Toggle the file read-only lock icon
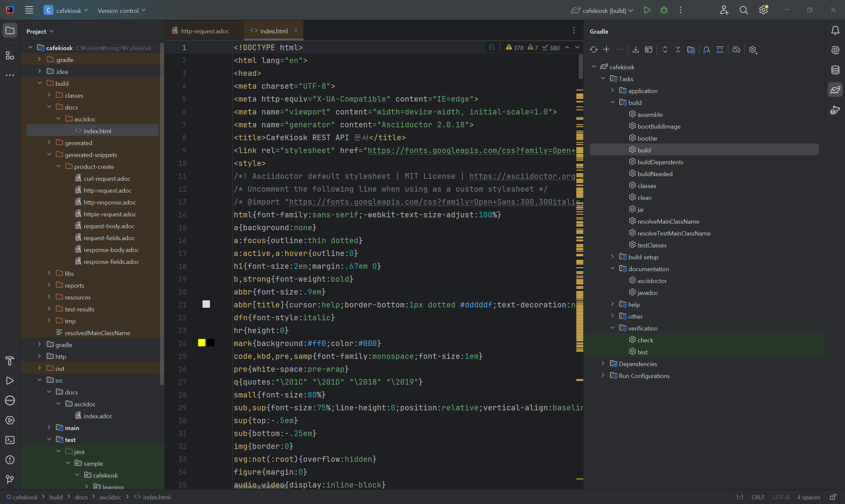This screenshot has height=504, width=845. 833,497
